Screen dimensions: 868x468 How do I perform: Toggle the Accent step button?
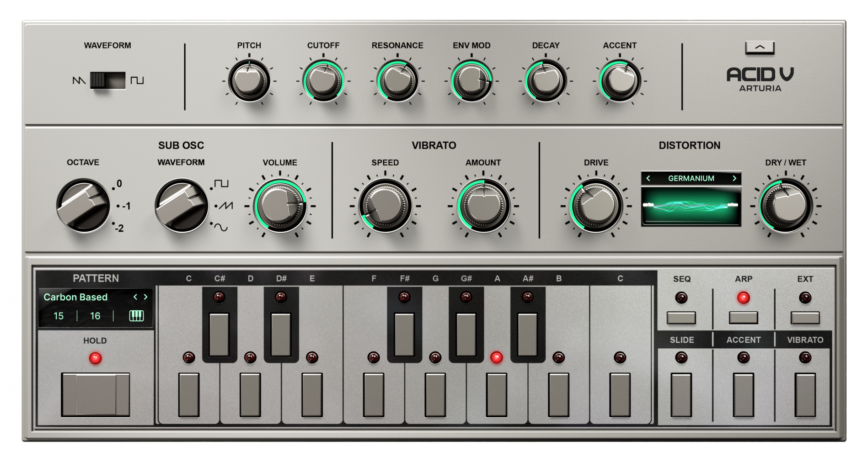click(x=744, y=395)
